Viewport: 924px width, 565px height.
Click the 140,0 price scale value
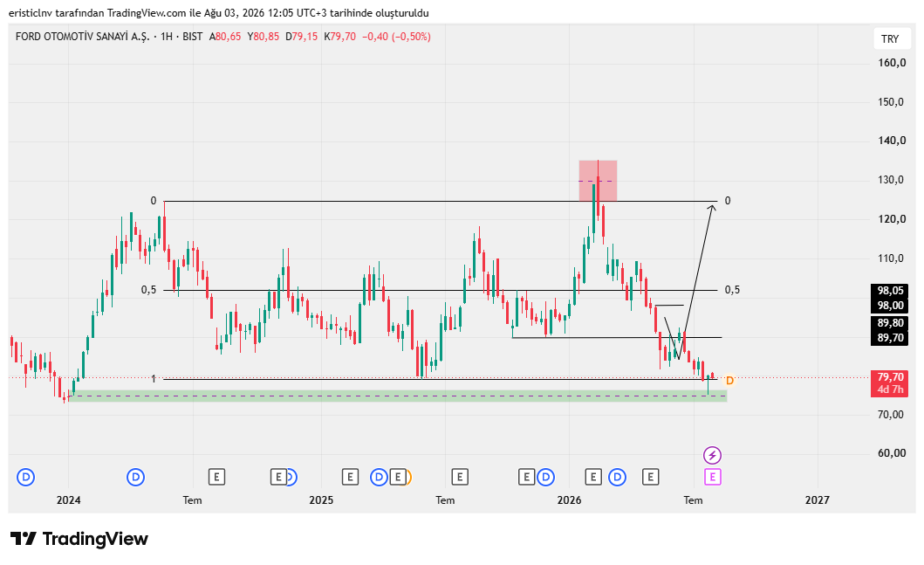coord(891,141)
